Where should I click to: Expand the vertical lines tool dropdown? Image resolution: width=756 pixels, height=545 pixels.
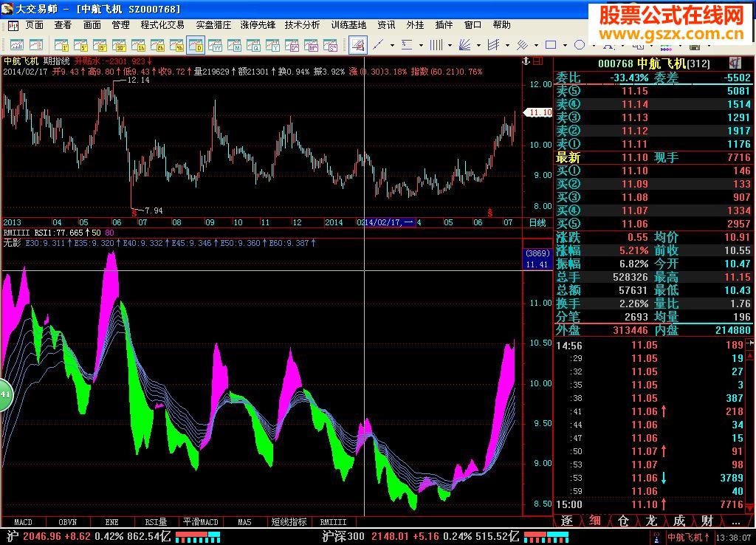450,45
